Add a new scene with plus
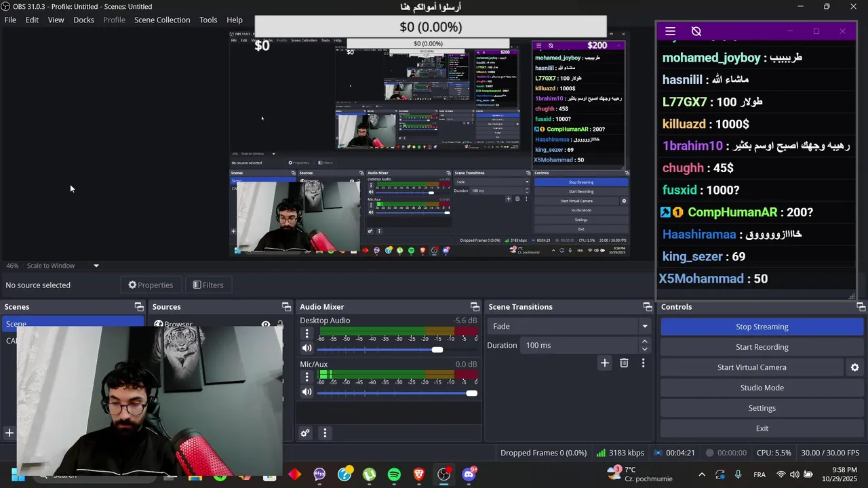The image size is (868, 488). tap(9, 432)
